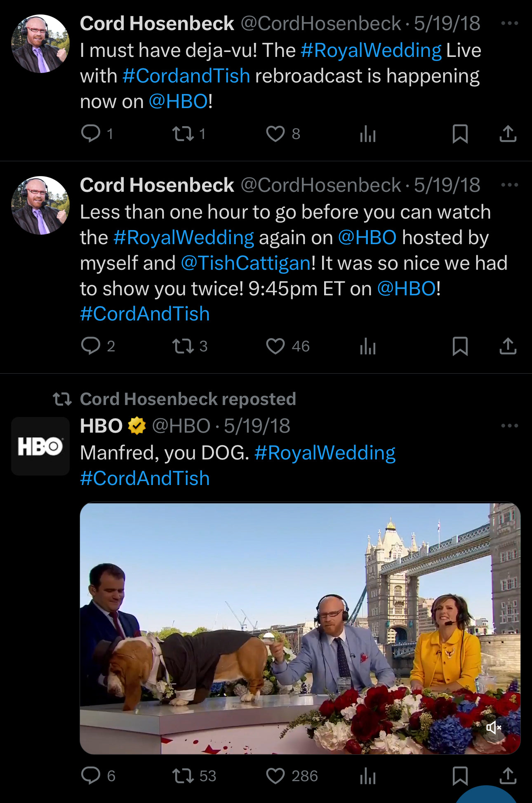532x803 pixels.
Task: Open more options on first tweet
Action: click(509, 24)
